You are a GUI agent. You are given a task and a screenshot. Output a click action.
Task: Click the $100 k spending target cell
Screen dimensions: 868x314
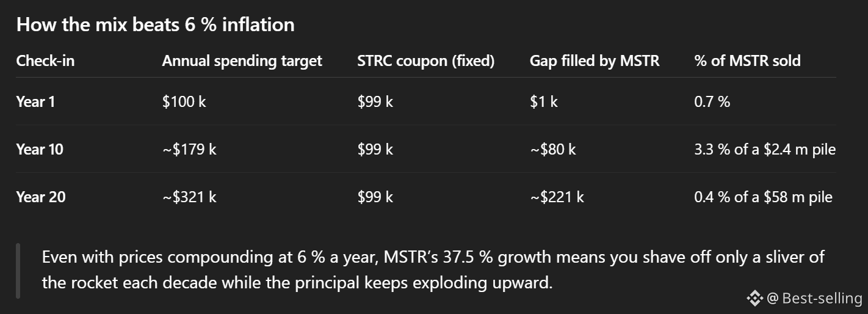pyautogui.click(x=184, y=101)
